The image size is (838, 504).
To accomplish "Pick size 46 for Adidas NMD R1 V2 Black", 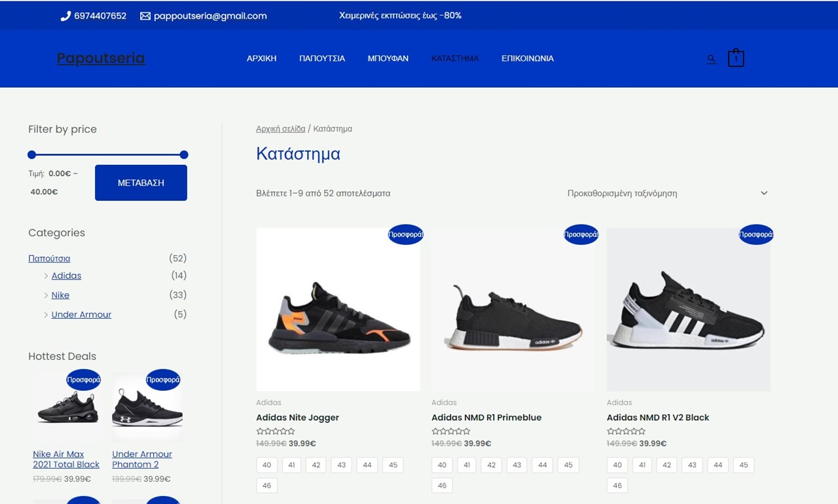I will 617,485.
